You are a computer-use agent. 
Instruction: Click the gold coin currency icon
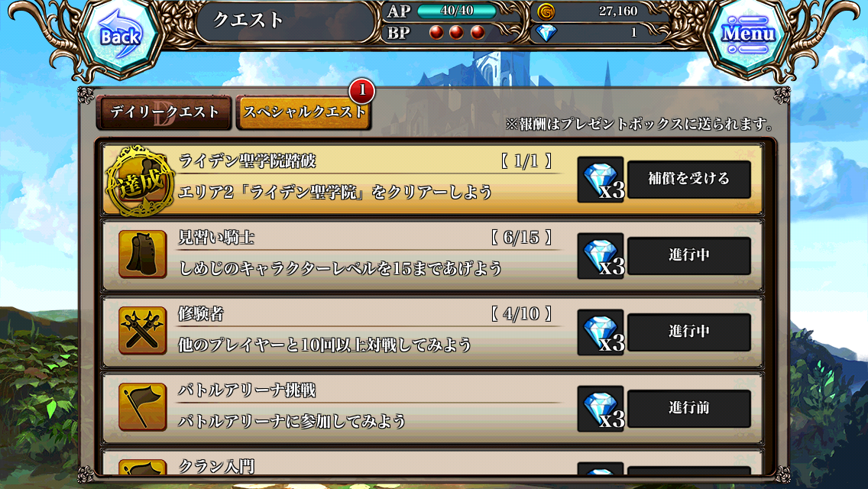pyautogui.click(x=546, y=11)
